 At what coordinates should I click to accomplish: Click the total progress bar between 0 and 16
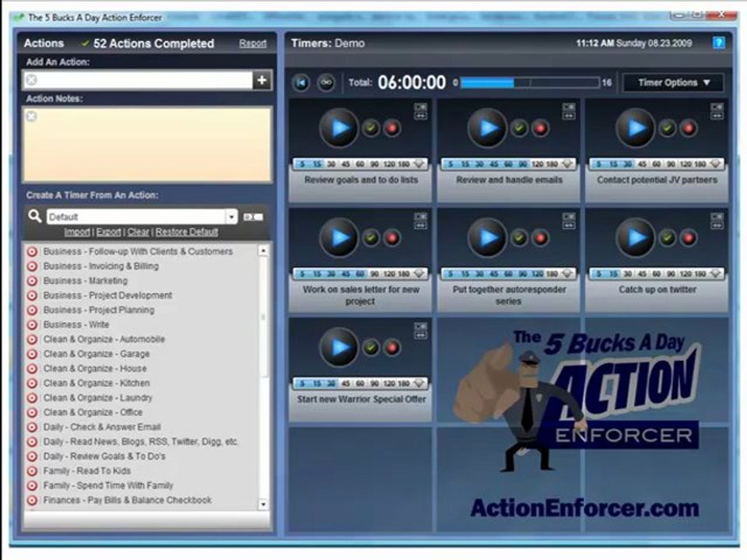click(x=530, y=82)
